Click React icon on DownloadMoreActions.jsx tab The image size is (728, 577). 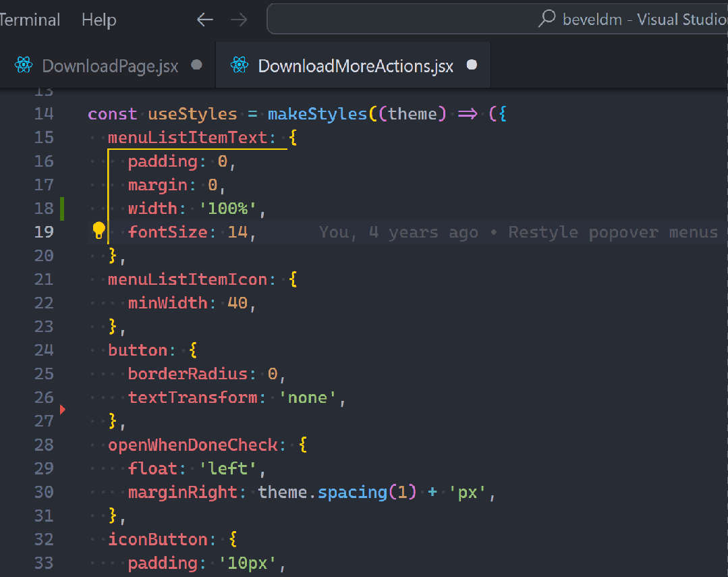click(x=240, y=65)
